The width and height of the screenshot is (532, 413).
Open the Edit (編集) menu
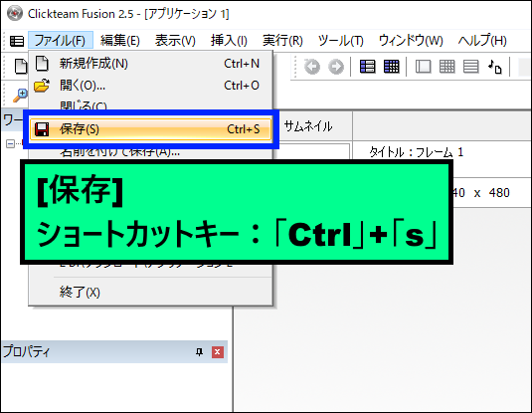click(120, 41)
